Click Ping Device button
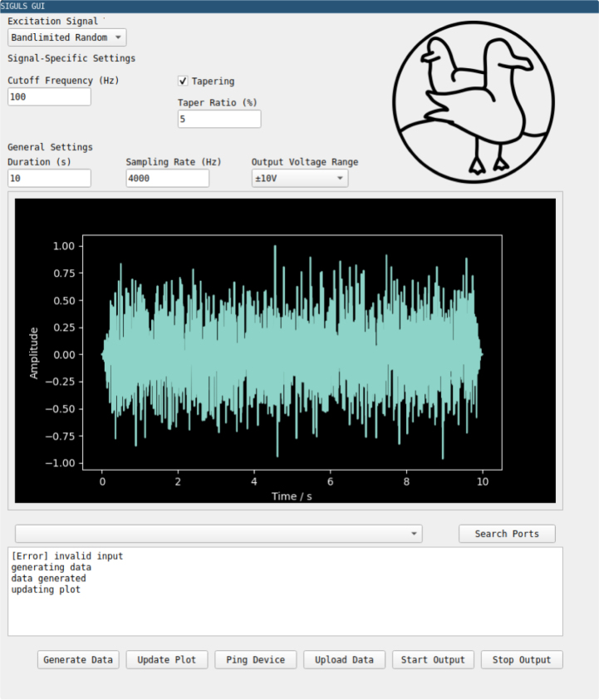 [256, 660]
